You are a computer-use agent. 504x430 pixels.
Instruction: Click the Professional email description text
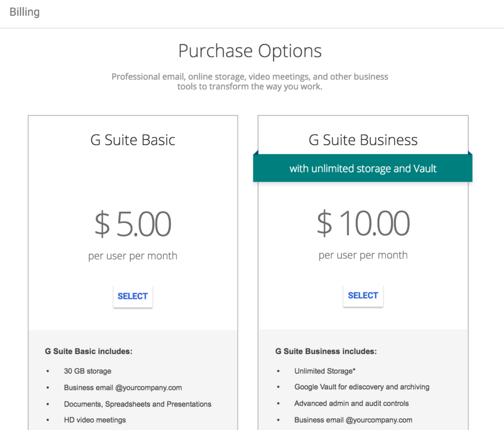(250, 81)
